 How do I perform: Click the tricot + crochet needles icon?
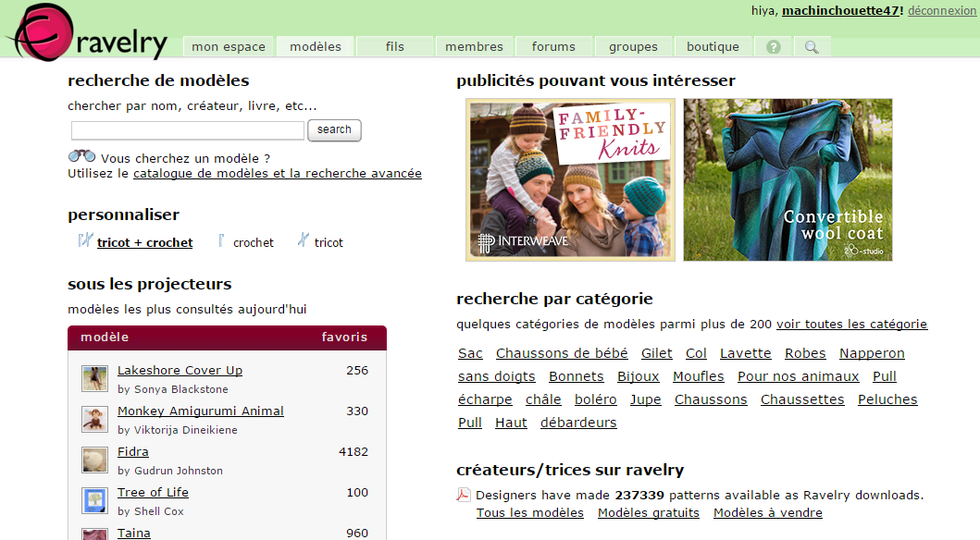pos(85,240)
